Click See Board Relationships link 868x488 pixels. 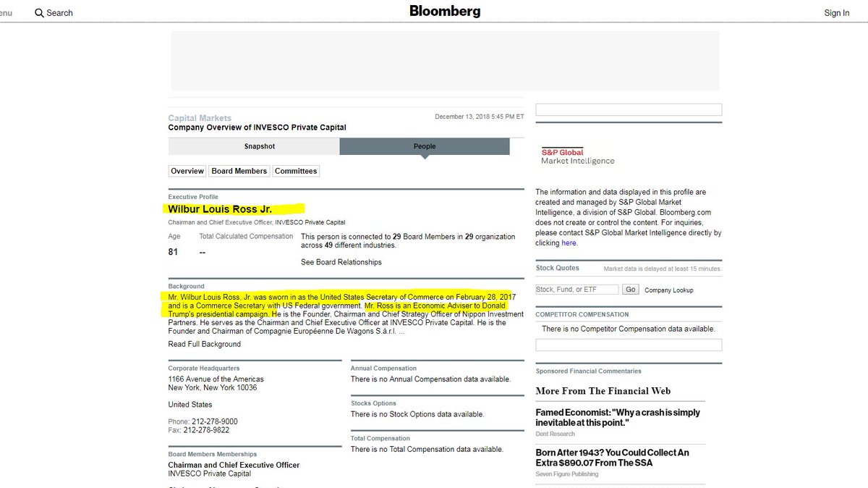[341, 262]
